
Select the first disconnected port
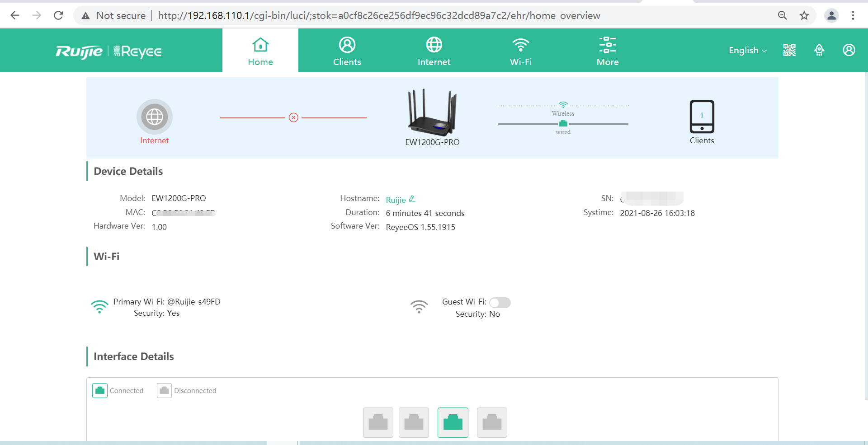[x=378, y=422]
